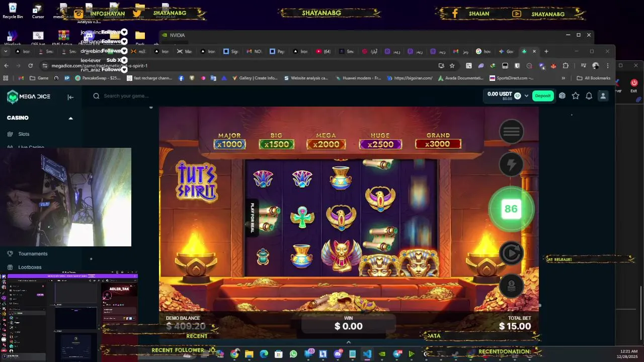Bookmark this page with the star icon
Image resolution: width=644 pixels, height=362 pixels.
(452, 66)
